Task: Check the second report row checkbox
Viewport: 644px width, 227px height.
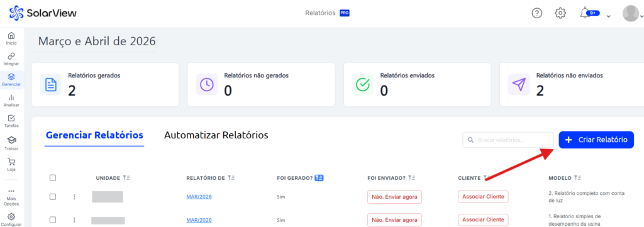Action: [53, 219]
